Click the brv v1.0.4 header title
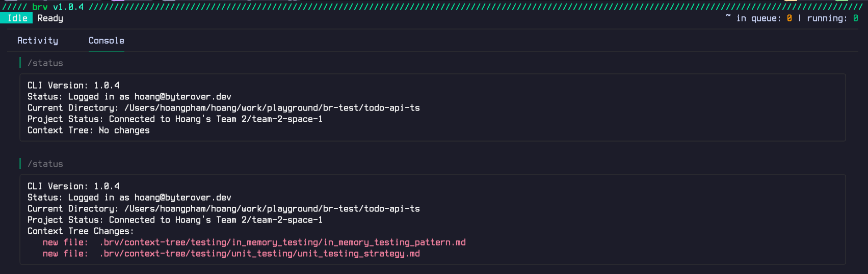 point(58,7)
